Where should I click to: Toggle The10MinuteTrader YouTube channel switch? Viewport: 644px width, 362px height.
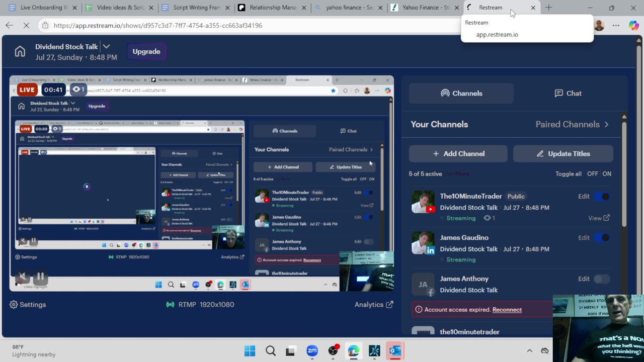pyautogui.click(x=602, y=197)
